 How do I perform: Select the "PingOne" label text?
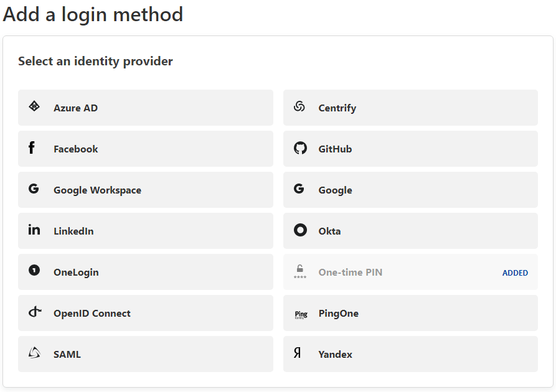[x=339, y=314]
